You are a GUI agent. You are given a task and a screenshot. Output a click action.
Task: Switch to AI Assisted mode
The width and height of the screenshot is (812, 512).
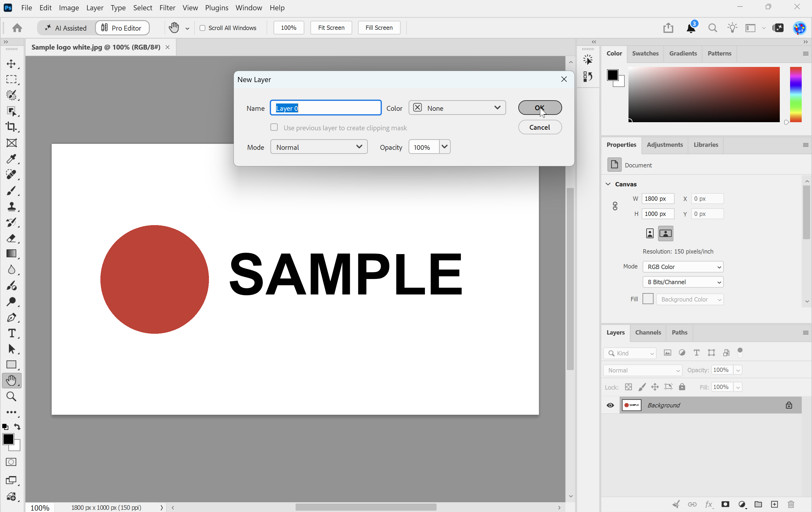[x=66, y=28]
